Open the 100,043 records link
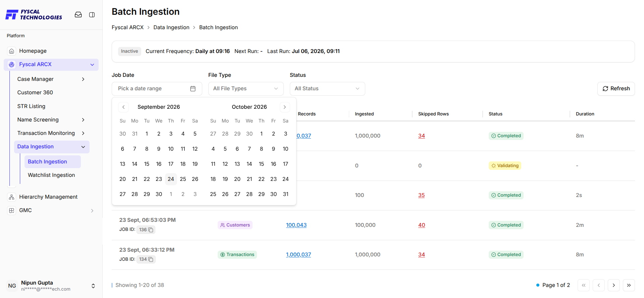The width and height of the screenshot is (644, 298). point(296,225)
